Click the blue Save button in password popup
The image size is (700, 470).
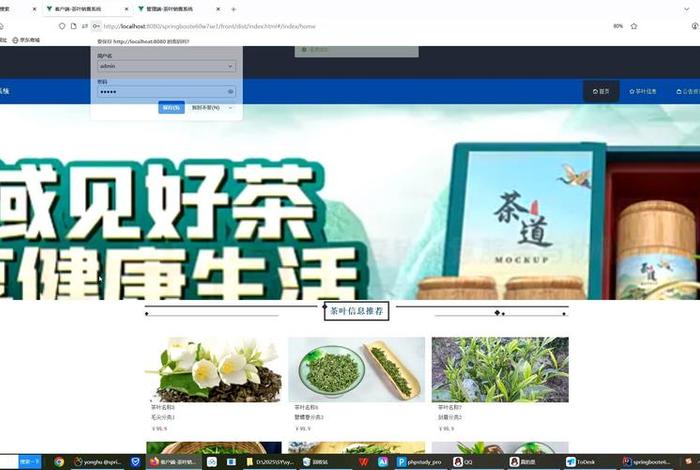(171, 108)
